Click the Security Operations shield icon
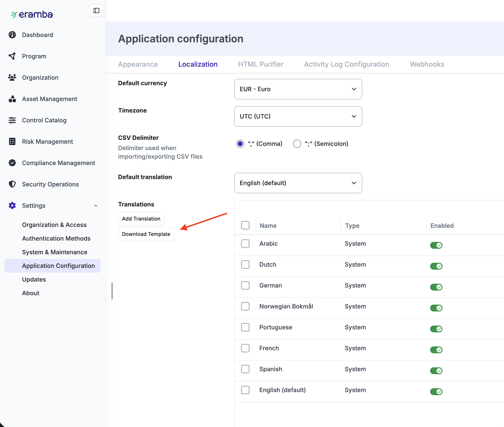 (x=12, y=184)
